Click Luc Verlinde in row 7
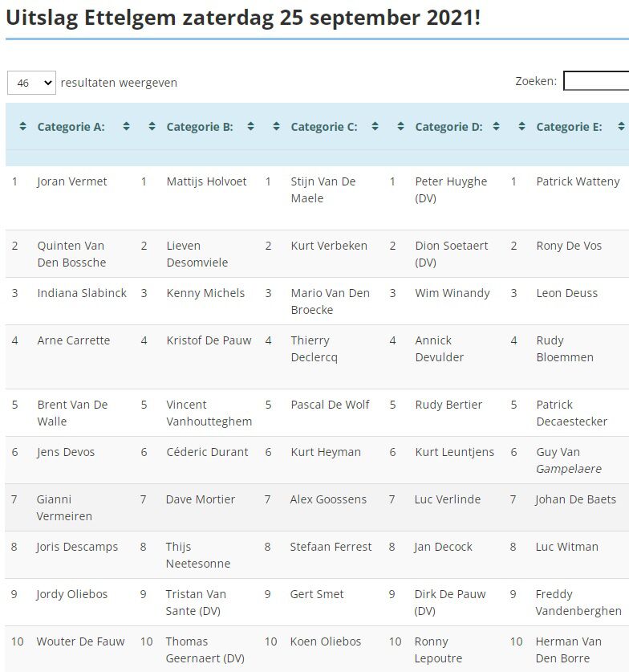The width and height of the screenshot is (629, 672). [448, 499]
